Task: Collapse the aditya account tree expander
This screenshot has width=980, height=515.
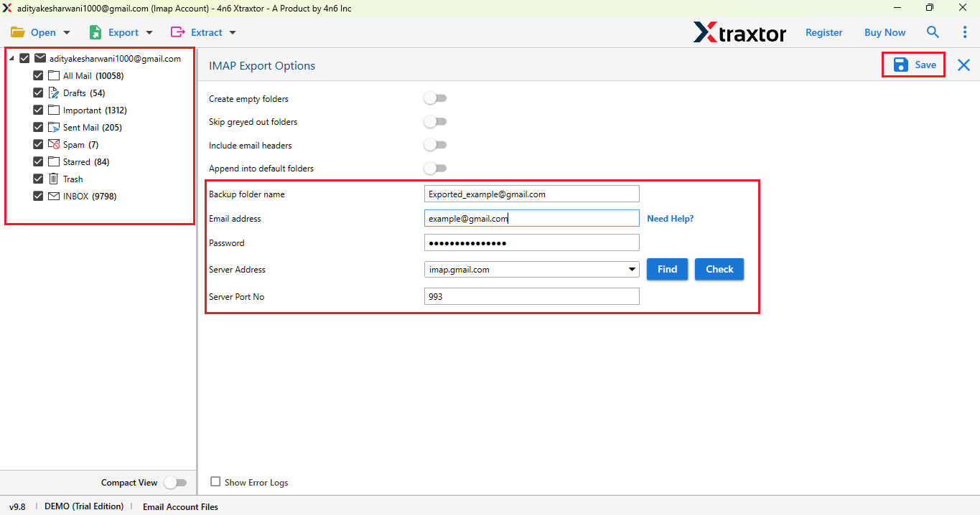Action: pos(11,58)
